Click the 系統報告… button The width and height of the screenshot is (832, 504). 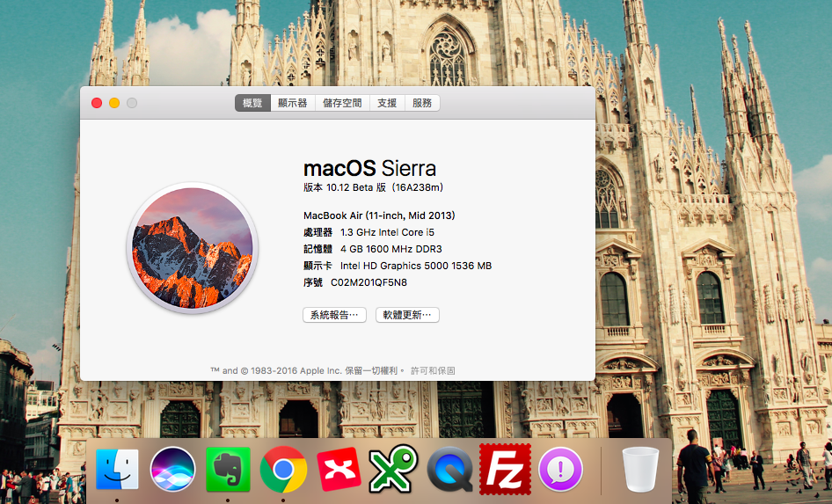[334, 315]
